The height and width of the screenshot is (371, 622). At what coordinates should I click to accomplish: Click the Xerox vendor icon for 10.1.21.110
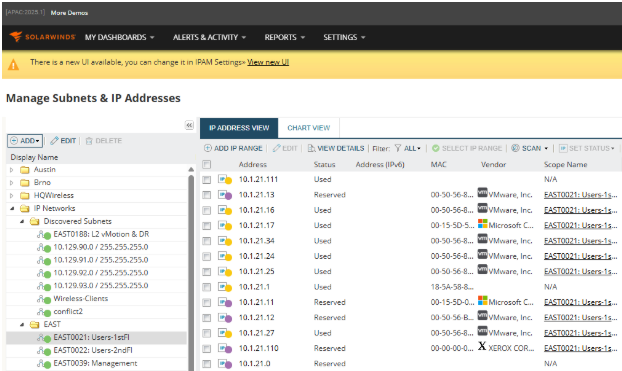tap(482, 346)
